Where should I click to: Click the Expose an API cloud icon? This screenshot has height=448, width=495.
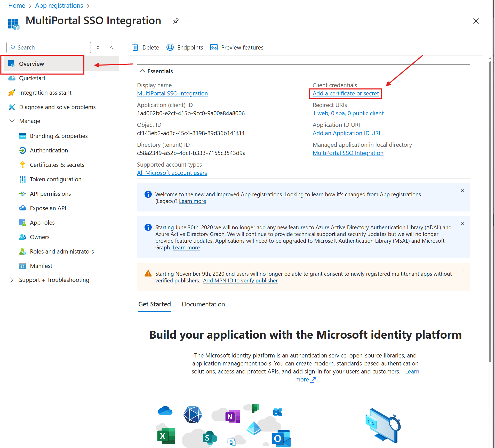(x=23, y=208)
